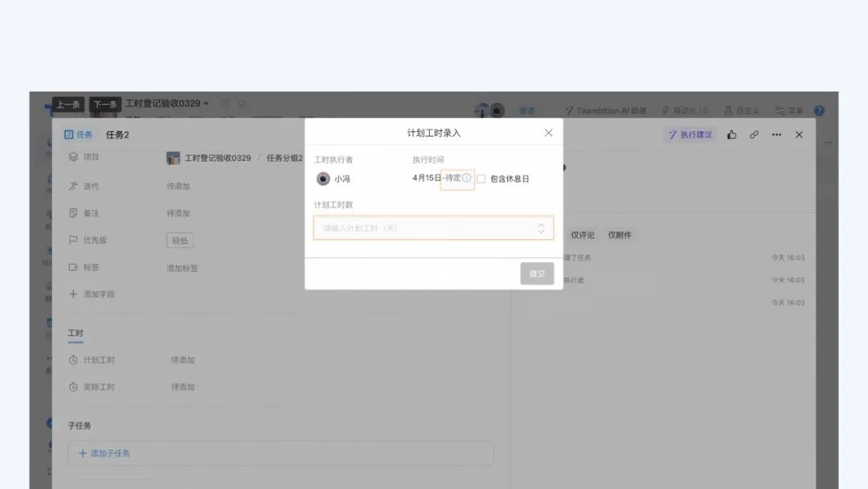Enable the 包含休息日 checkbox
The height and width of the screenshot is (489, 868).
481,179
